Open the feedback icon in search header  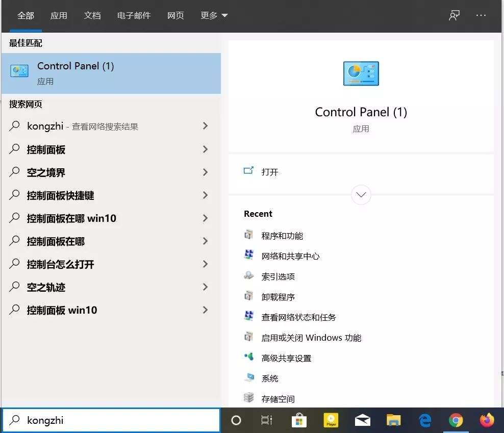tap(454, 15)
